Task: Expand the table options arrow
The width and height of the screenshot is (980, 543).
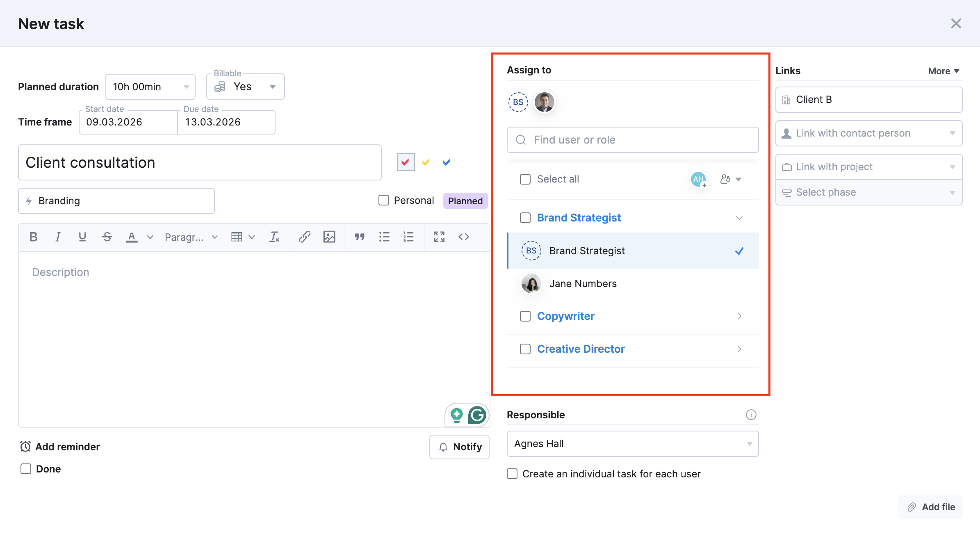Action: point(252,237)
